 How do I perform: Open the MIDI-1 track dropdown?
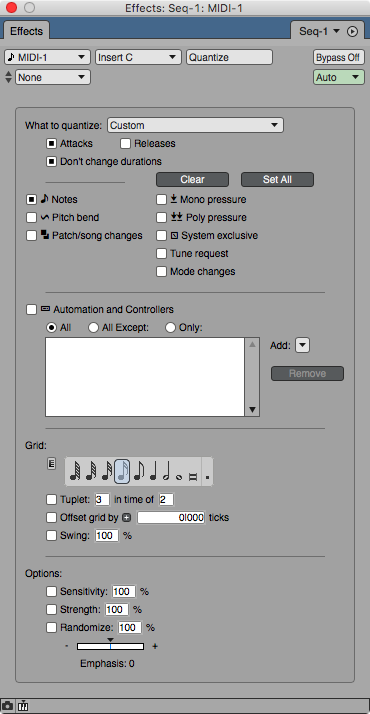pyautogui.click(x=47, y=57)
